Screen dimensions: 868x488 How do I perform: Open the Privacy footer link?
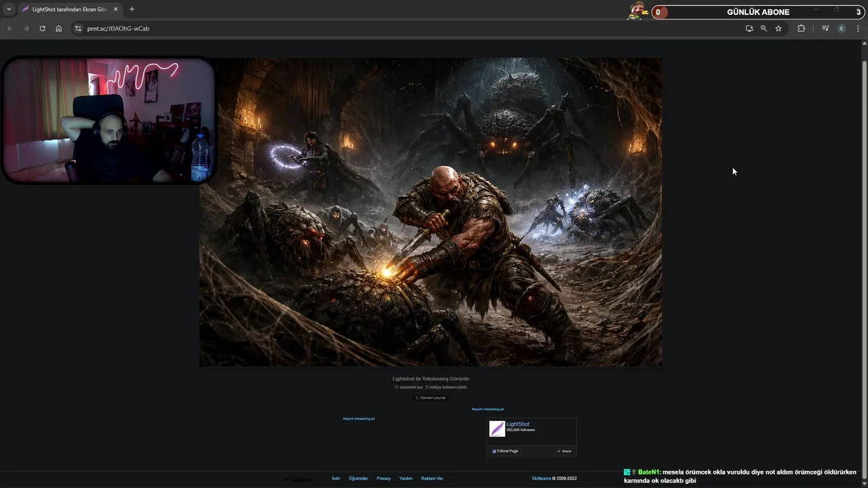click(x=384, y=479)
